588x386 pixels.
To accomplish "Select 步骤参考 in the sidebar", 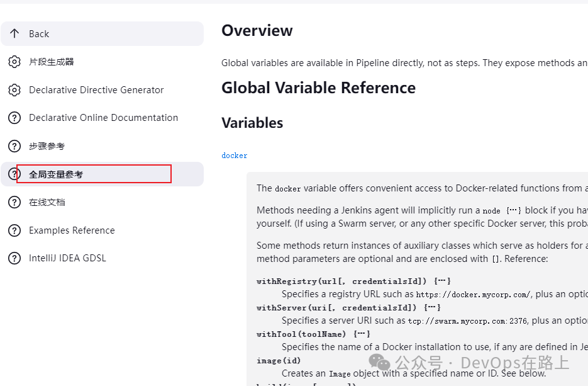I will pyautogui.click(x=102, y=146).
